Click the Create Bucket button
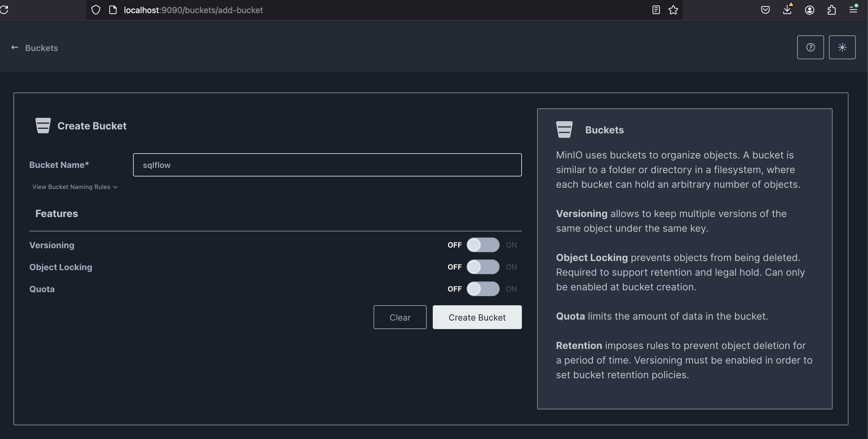The image size is (868, 439). [477, 317]
